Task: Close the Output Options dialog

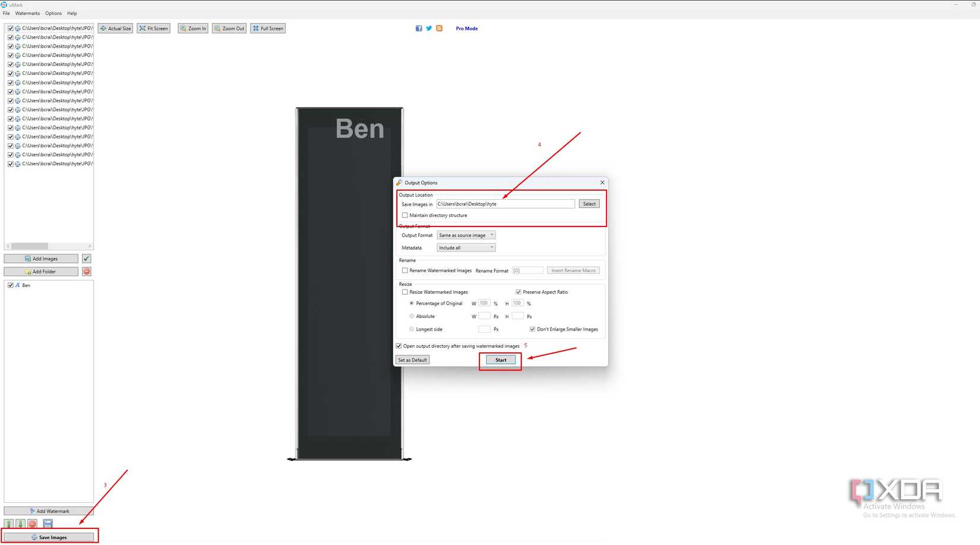Action: (602, 182)
